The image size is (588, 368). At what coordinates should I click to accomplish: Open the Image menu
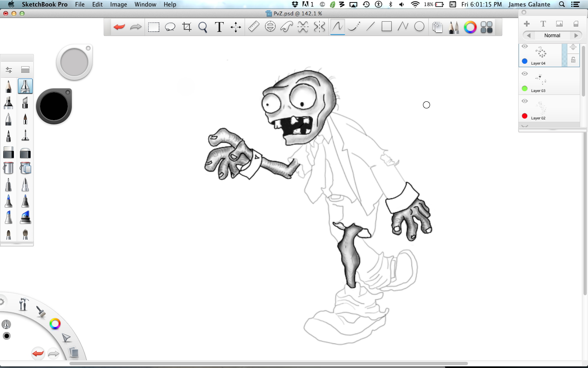119,4
